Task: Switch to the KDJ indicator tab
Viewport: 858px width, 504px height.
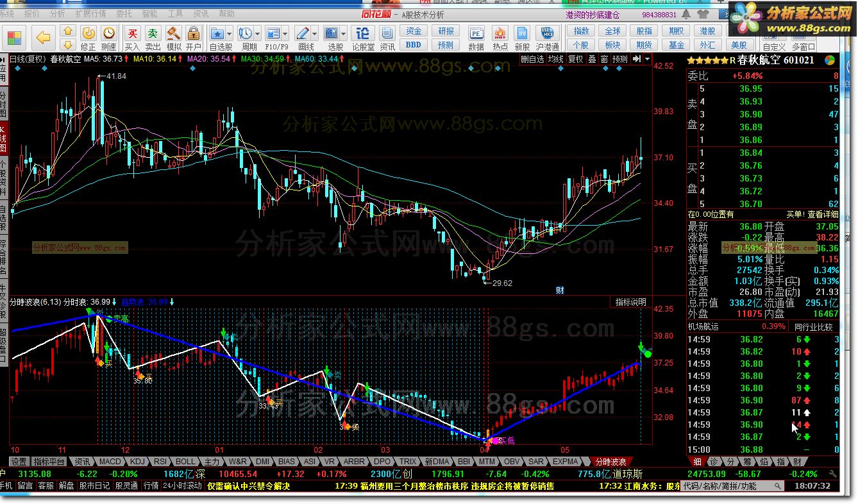Action: tap(137, 462)
